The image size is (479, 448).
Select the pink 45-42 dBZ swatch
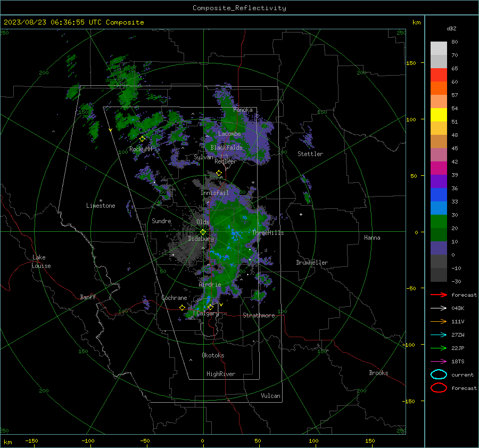(439, 155)
